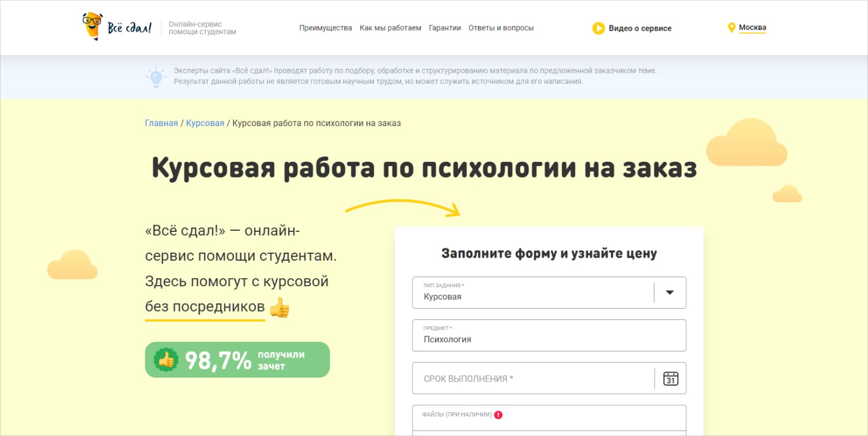Go to Как мы работаем section

(x=390, y=28)
